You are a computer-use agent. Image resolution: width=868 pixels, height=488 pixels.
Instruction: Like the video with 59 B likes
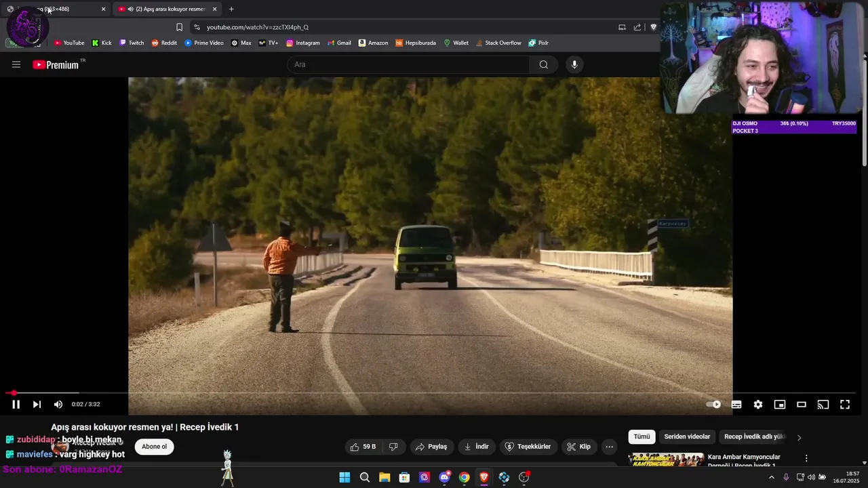363,447
